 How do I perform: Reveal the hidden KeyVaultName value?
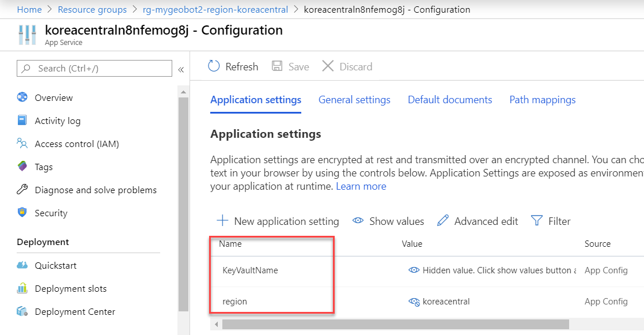[x=414, y=270]
